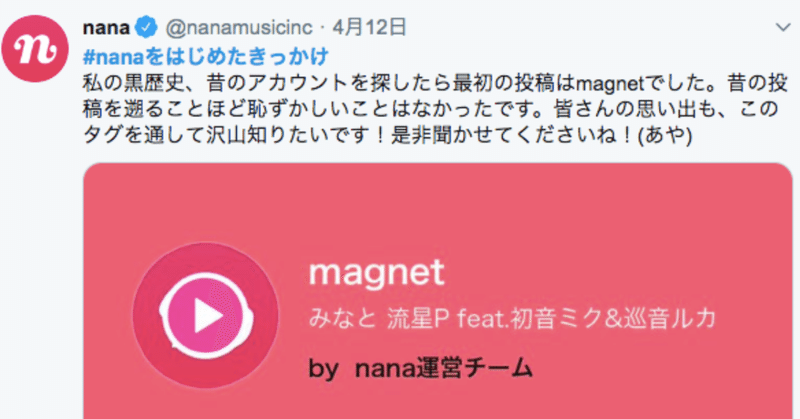This screenshot has height=419, width=800.
Task: Open the @nanamusicinc handle
Action: 239,28
